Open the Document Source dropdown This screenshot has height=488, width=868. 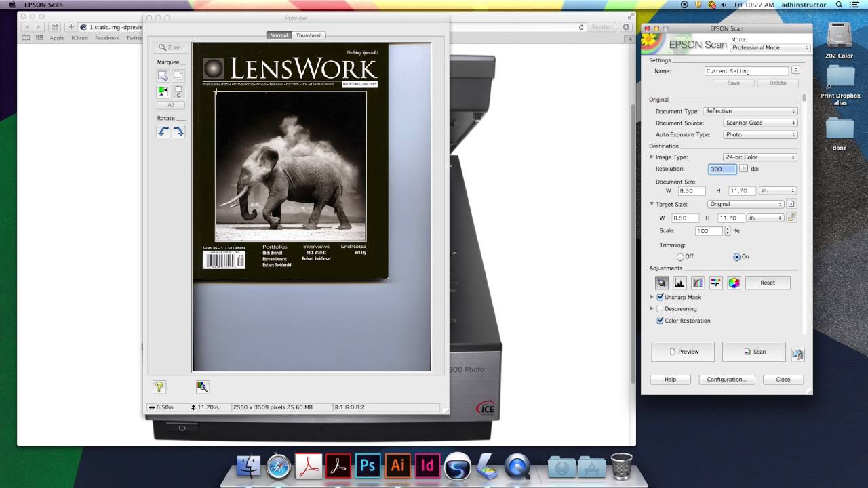pyautogui.click(x=760, y=123)
